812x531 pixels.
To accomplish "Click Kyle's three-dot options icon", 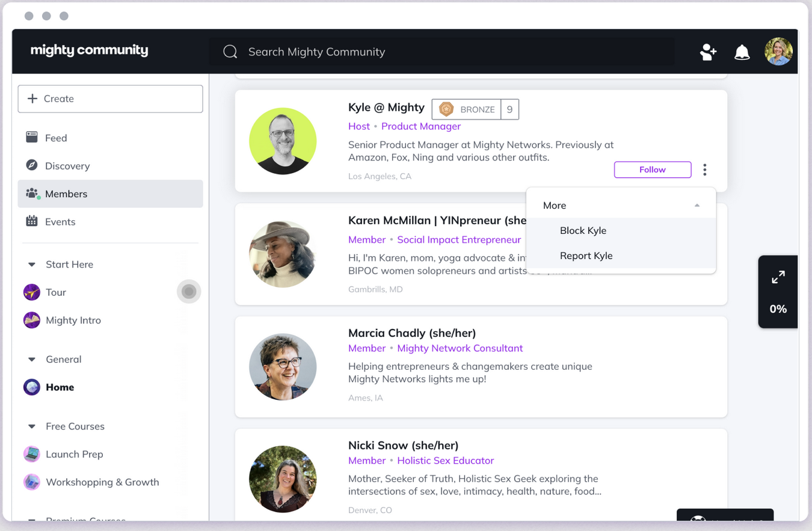I will pos(704,170).
